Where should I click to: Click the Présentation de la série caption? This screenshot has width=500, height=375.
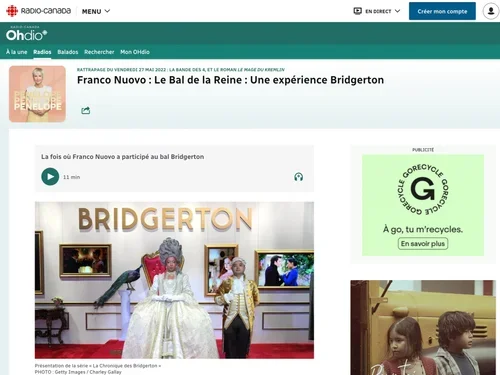pyautogui.click(x=98, y=366)
